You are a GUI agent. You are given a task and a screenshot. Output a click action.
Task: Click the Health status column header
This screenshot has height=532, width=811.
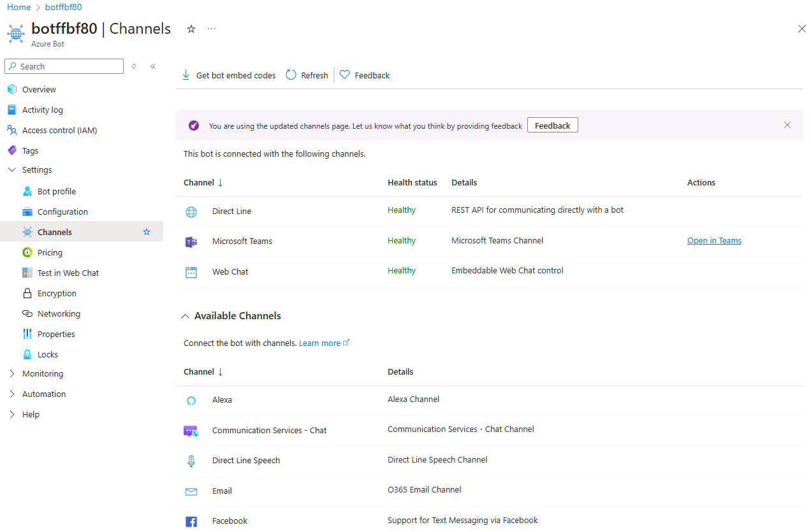(413, 182)
